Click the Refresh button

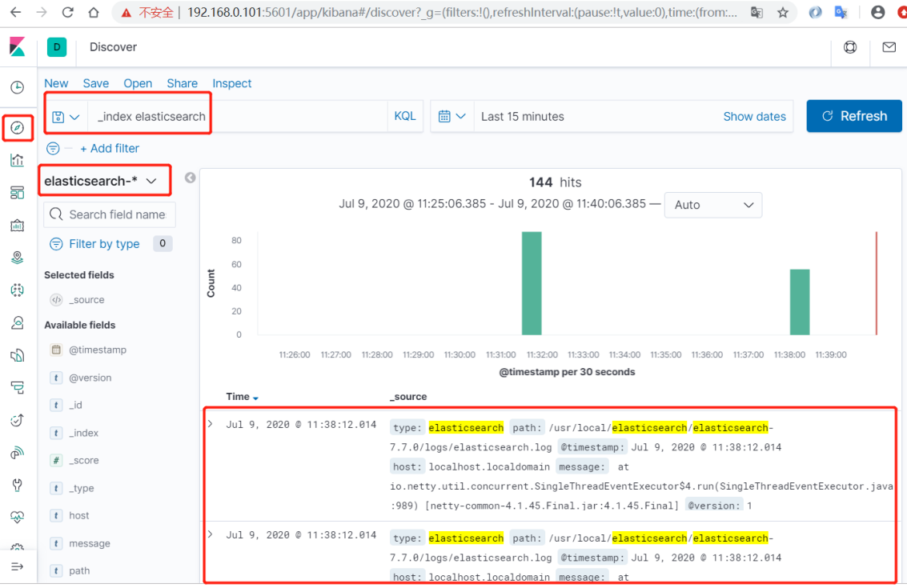coord(854,116)
